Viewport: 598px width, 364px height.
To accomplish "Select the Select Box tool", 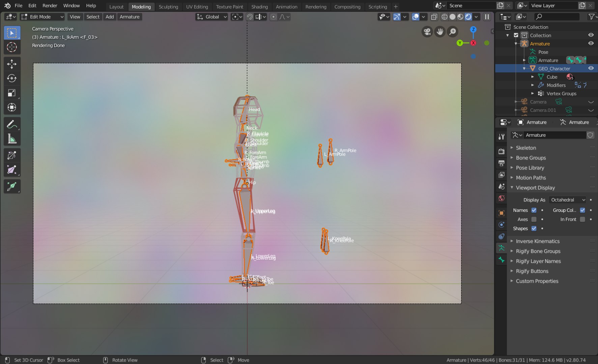I will (12, 33).
